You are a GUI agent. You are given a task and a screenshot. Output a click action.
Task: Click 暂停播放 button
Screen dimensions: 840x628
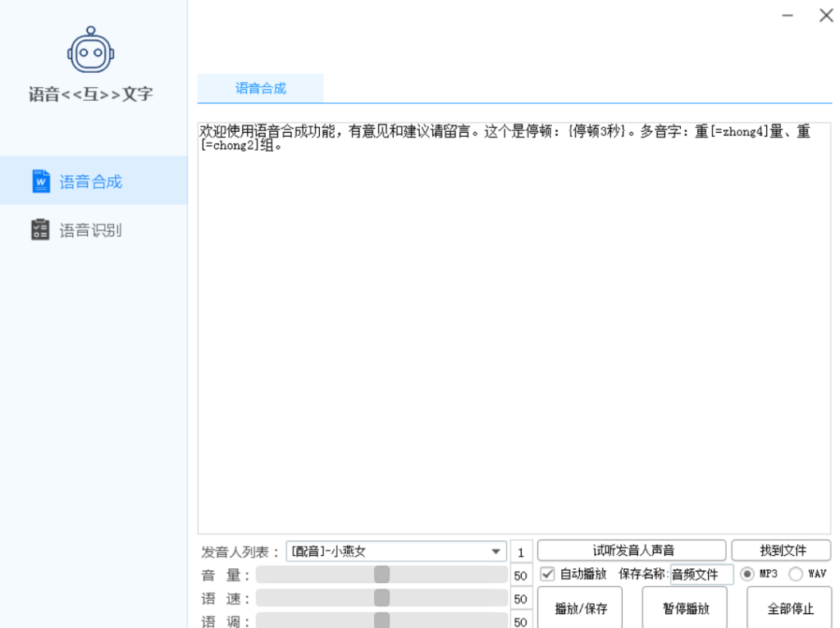685,608
